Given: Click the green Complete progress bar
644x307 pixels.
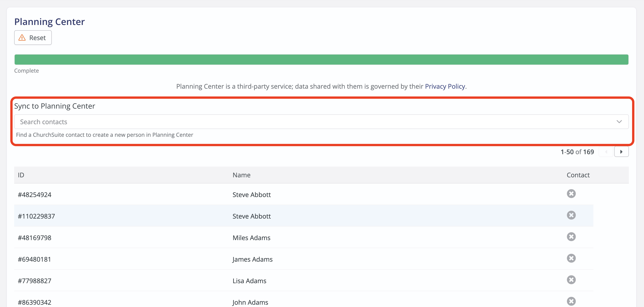Looking at the screenshot, I should pos(321,60).
